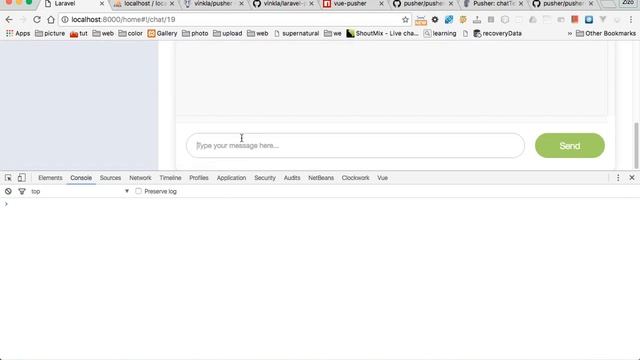The height and width of the screenshot is (360, 640).
Task: Select the Console DevTools tab
Action: click(x=81, y=178)
